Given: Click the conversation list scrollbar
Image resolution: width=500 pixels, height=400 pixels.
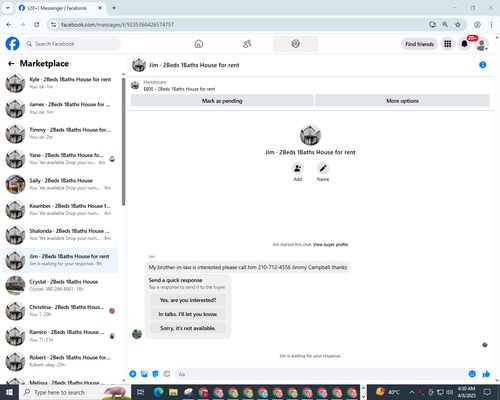Looking at the screenshot, I should click(123, 142).
